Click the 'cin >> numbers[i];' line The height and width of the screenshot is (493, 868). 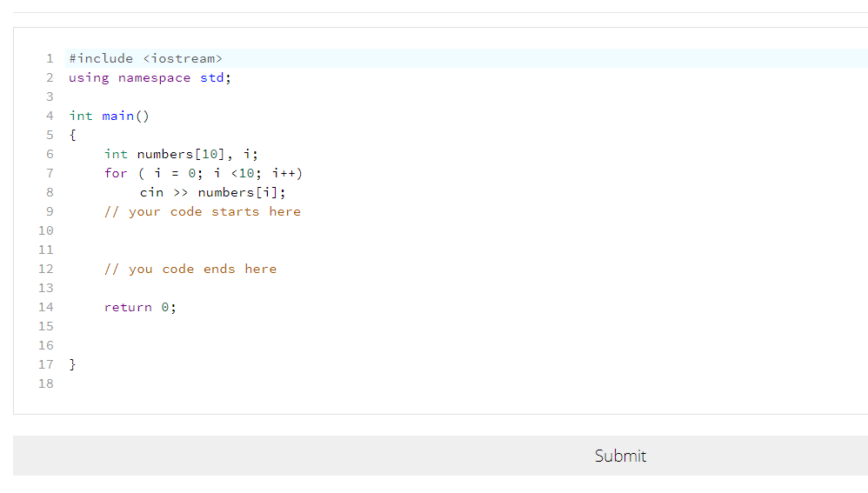point(212,192)
